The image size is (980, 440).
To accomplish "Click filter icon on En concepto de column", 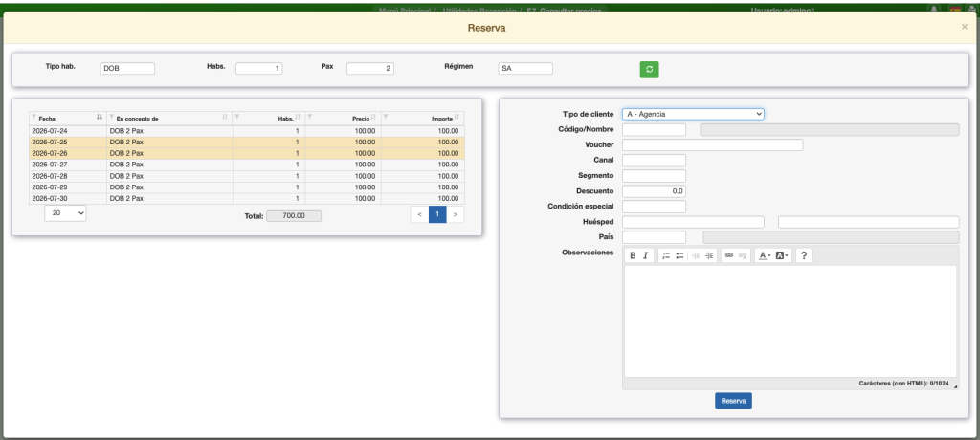I will point(111,117).
